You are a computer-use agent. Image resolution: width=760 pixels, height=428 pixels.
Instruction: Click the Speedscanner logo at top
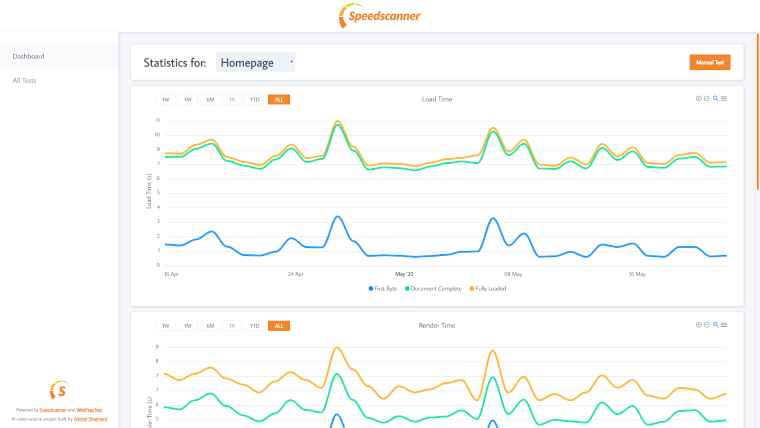pyautogui.click(x=380, y=16)
